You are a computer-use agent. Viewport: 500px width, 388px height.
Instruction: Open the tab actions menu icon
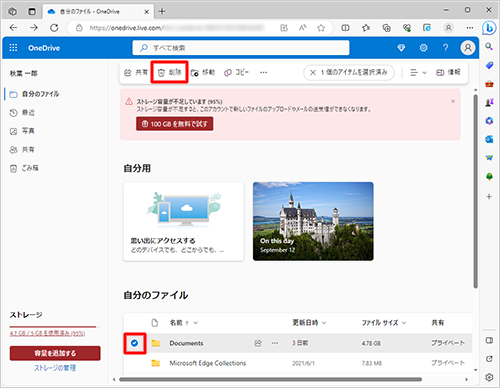click(32, 12)
